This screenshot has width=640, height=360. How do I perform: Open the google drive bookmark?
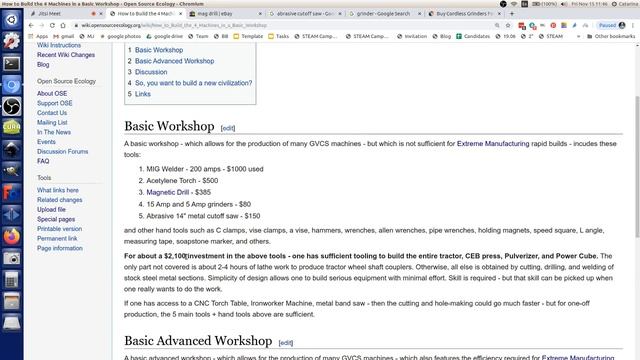pyautogui.click(x=164, y=36)
